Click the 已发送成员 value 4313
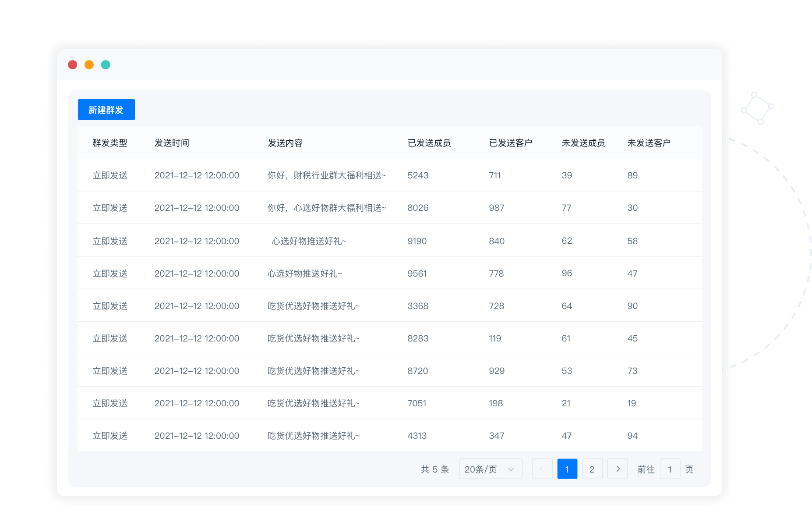 (417, 436)
